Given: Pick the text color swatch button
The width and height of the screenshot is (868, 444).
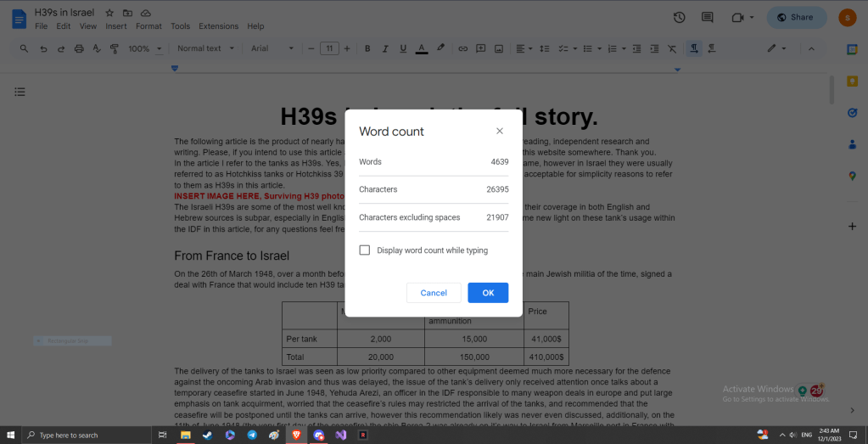Looking at the screenshot, I should click(x=422, y=48).
